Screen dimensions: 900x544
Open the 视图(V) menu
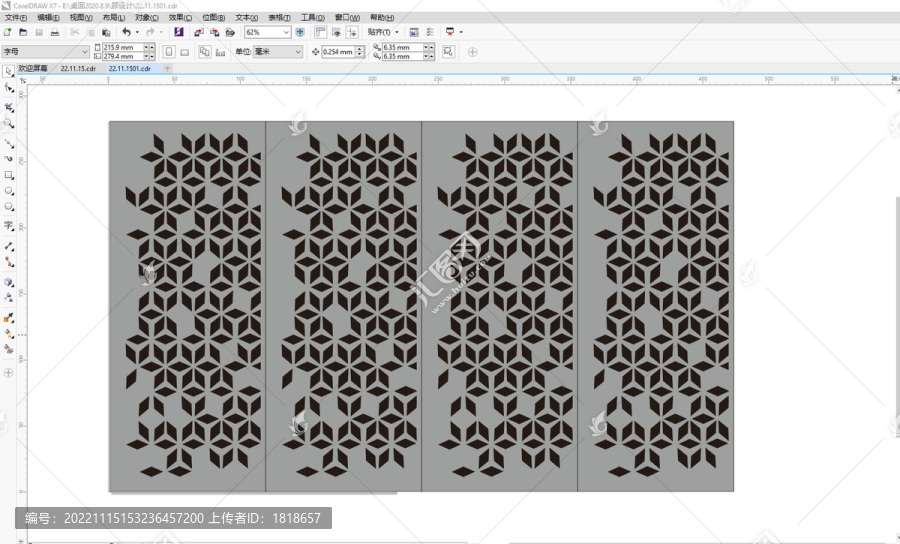tap(81, 18)
